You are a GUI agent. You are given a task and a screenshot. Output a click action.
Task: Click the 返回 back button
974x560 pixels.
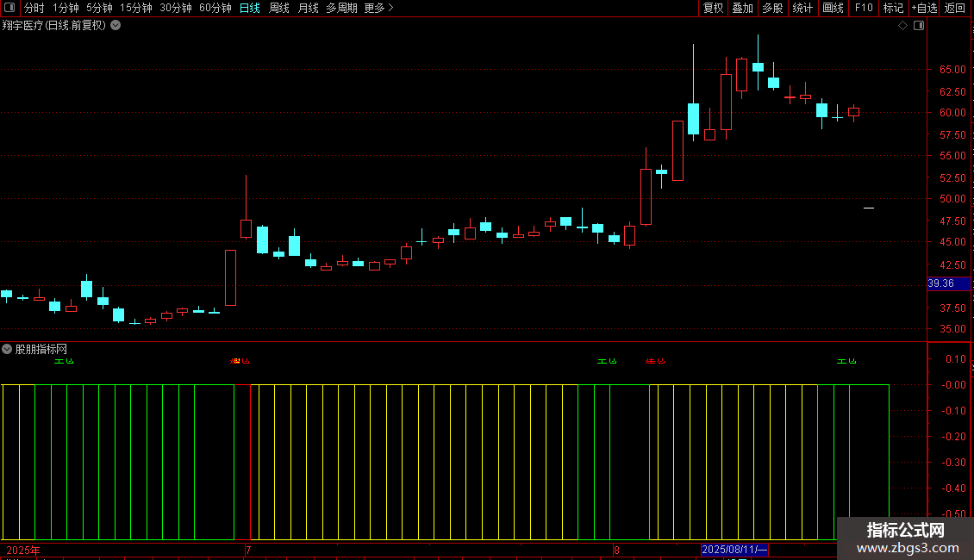point(955,8)
